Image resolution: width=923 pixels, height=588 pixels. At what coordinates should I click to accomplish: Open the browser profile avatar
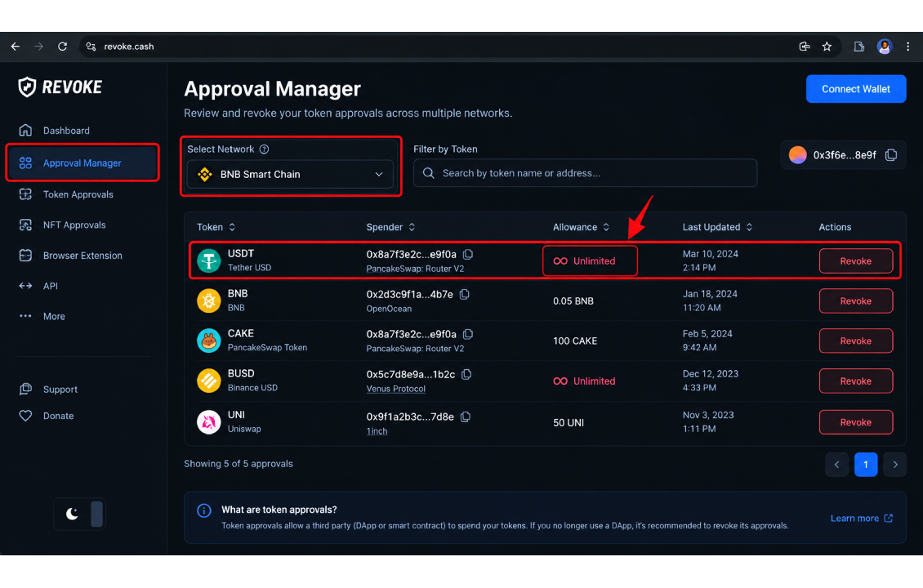[x=884, y=47]
